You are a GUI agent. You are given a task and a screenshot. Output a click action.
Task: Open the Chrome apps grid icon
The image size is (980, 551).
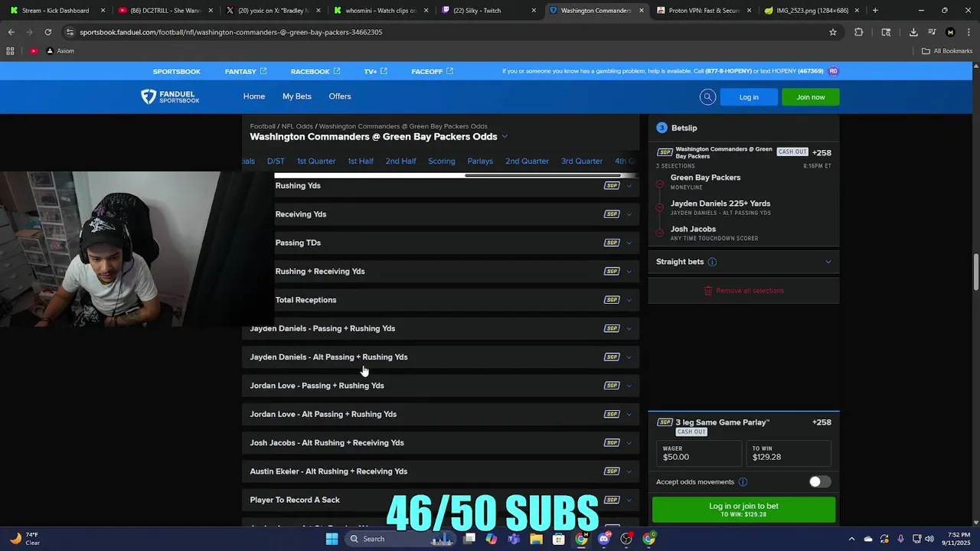coord(10,51)
